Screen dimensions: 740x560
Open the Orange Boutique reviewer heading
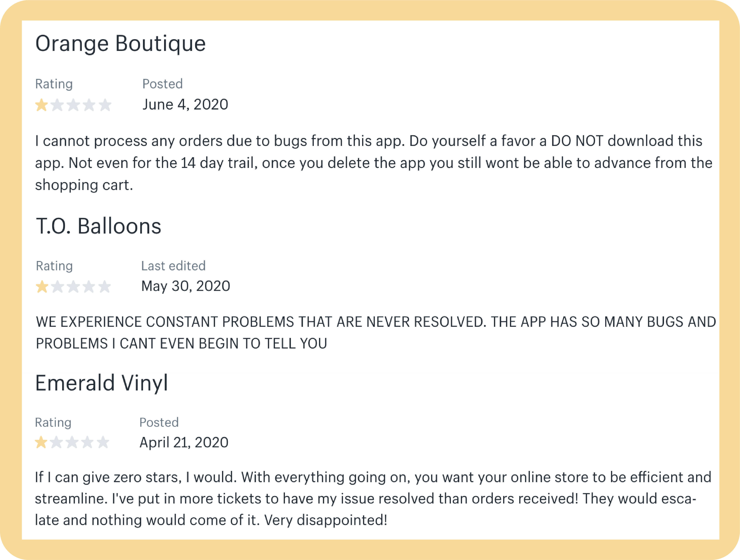coord(120,44)
